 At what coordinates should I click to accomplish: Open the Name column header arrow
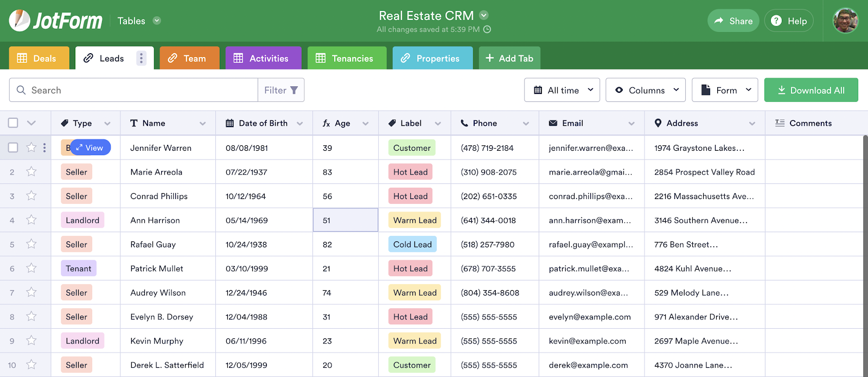click(202, 124)
